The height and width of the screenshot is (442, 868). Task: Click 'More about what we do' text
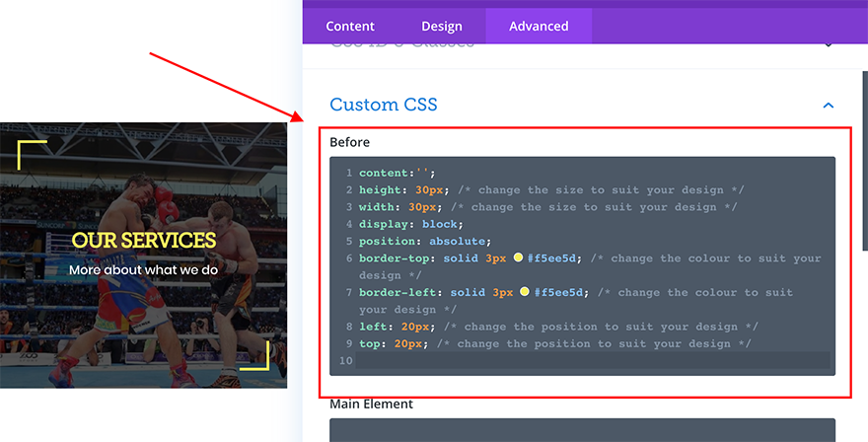point(143,270)
